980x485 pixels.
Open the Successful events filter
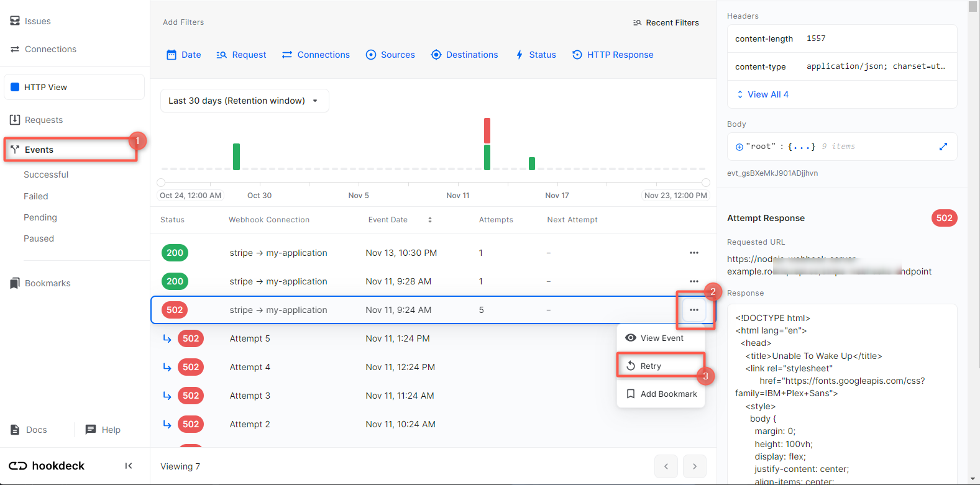click(x=46, y=175)
